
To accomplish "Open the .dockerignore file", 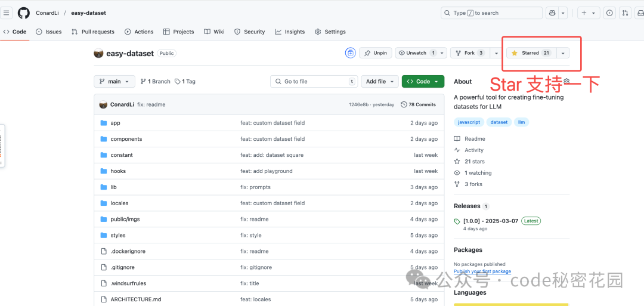I will pyautogui.click(x=128, y=251).
